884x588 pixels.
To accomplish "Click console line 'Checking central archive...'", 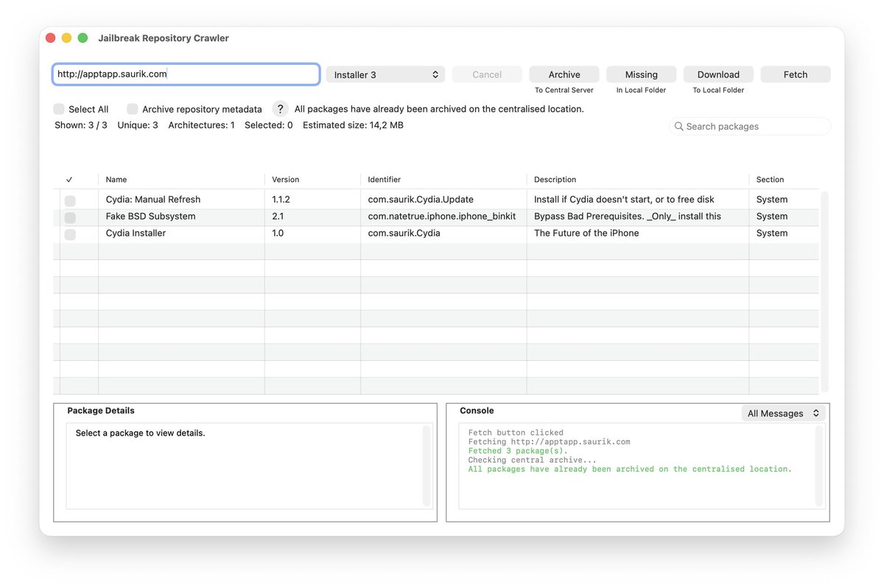I will coord(532,460).
